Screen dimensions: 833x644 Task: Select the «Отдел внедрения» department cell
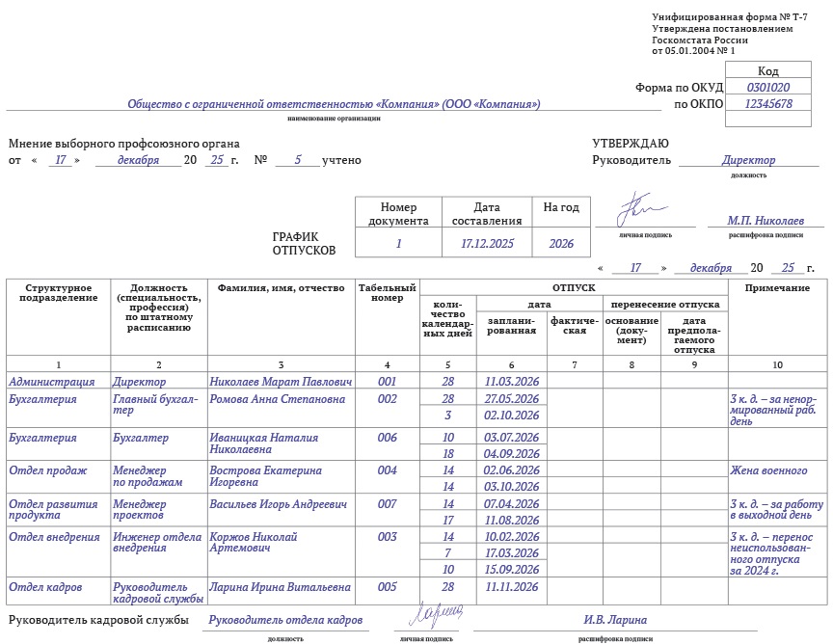coord(54,537)
